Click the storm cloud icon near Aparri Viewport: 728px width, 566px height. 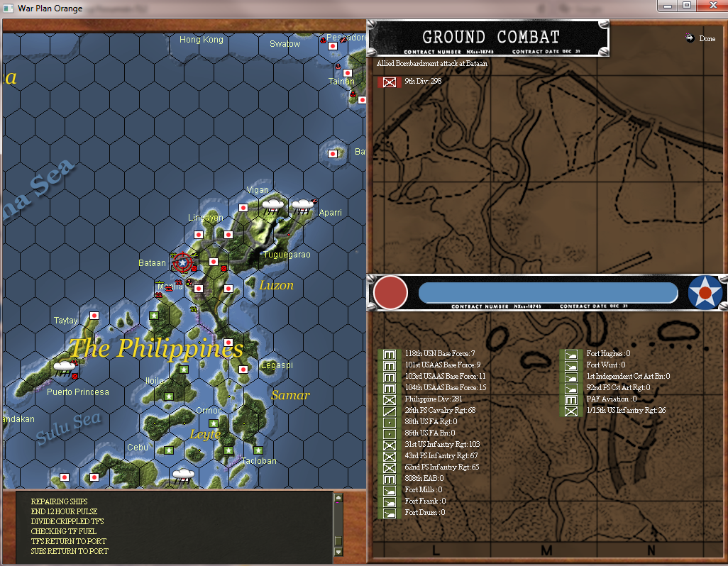point(302,206)
